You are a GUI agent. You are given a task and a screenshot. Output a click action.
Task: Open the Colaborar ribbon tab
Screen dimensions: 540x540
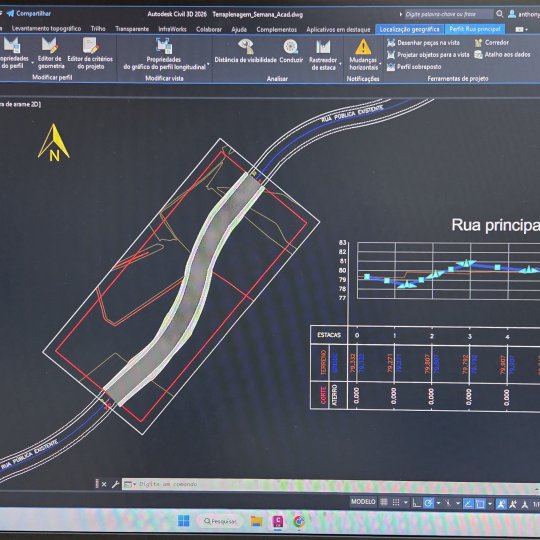(x=209, y=29)
